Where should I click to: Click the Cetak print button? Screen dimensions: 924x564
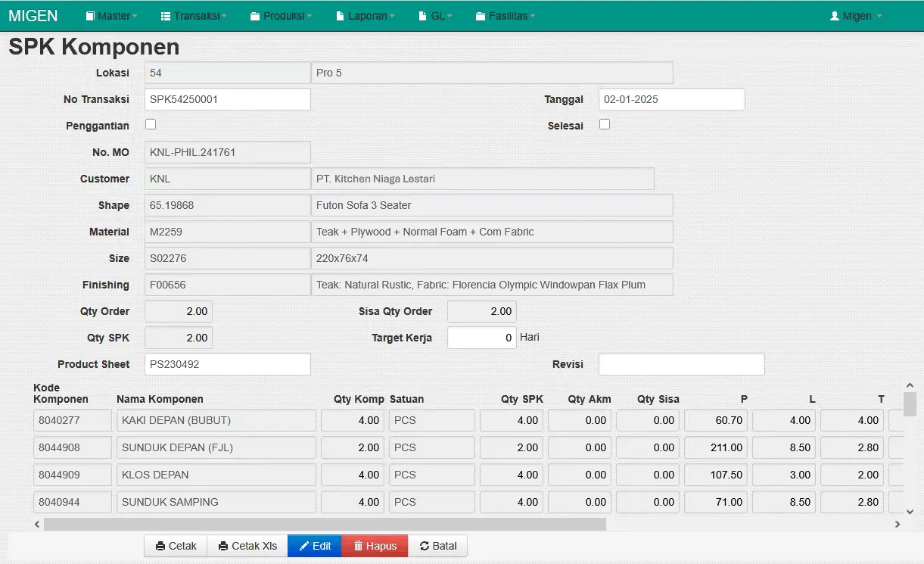click(176, 546)
